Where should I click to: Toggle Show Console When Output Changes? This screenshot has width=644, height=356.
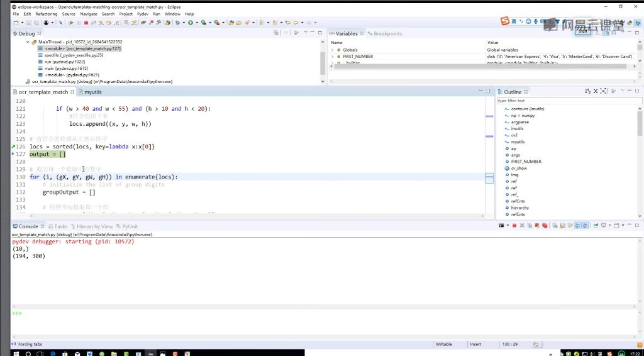coord(578,225)
